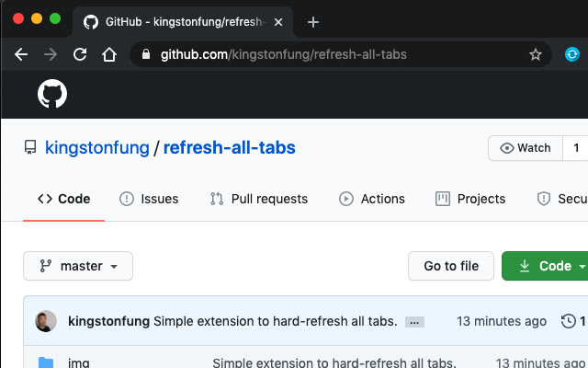Switch to the Issues tab

pyautogui.click(x=149, y=199)
